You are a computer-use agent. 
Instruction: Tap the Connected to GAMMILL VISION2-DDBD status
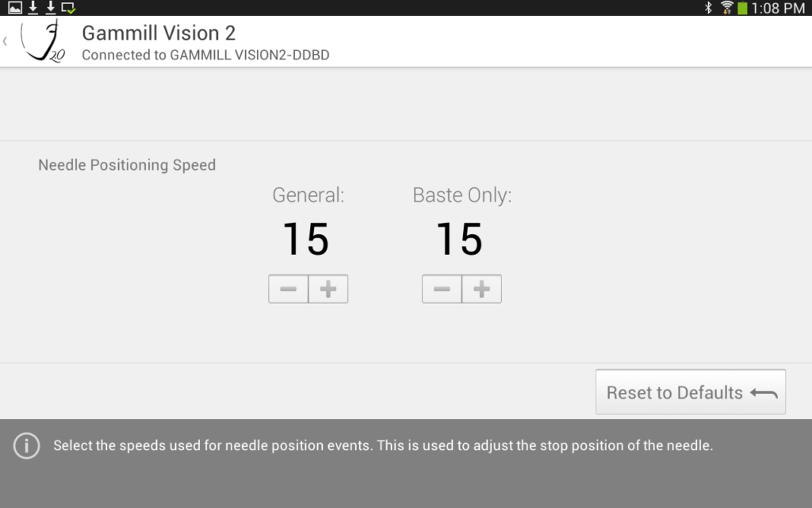point(205,56)
